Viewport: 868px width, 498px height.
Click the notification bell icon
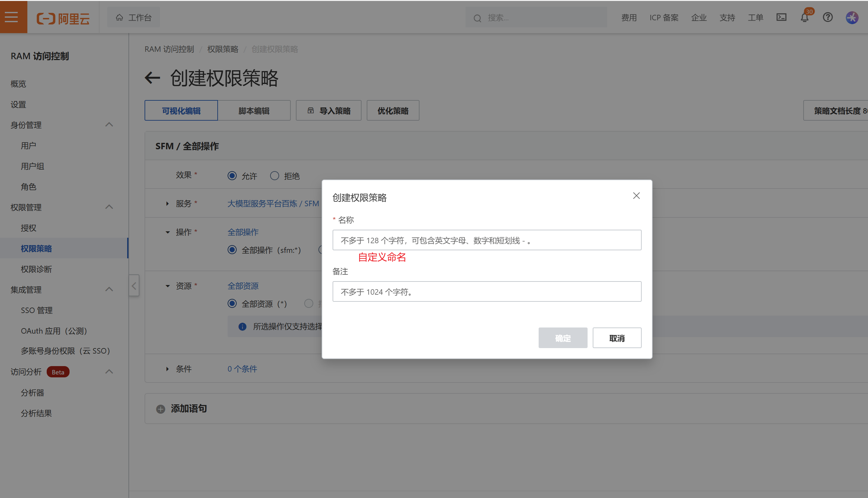[x=804, y=17]
